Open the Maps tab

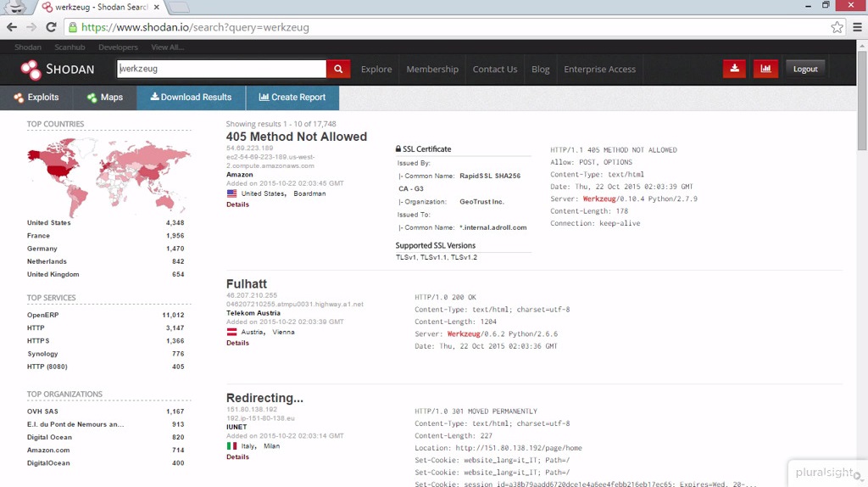(104, 98)
